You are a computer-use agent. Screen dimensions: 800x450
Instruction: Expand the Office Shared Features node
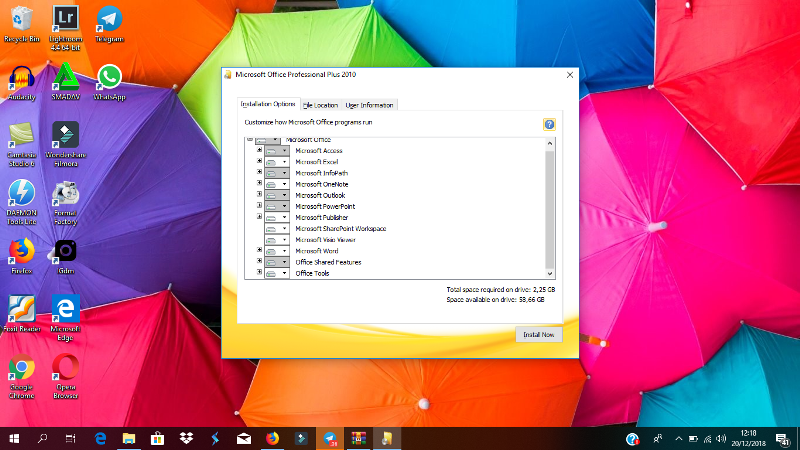coord(259,261)
